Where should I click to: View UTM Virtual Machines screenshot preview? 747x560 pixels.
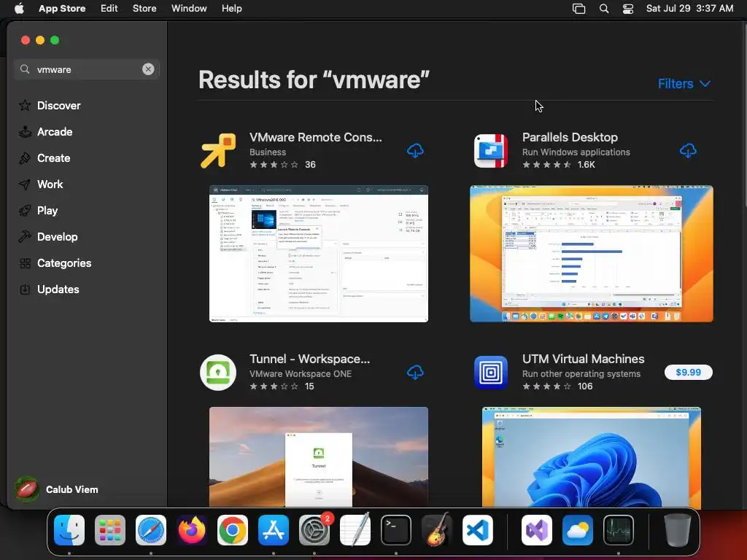(x=591, y=456)
